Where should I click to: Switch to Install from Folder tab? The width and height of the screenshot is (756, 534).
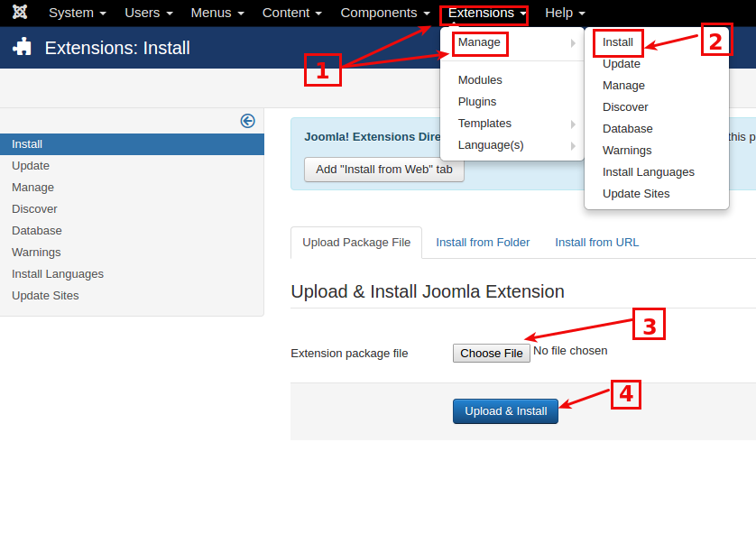click(x=483, y=243)
